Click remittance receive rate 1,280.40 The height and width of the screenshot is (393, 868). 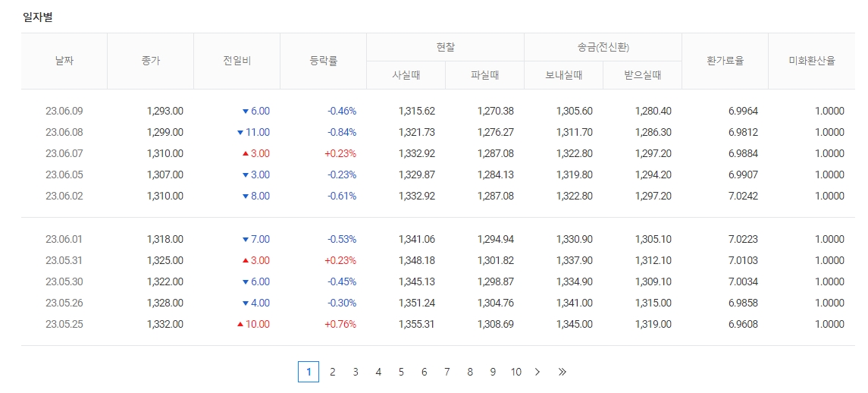[653, 111]
